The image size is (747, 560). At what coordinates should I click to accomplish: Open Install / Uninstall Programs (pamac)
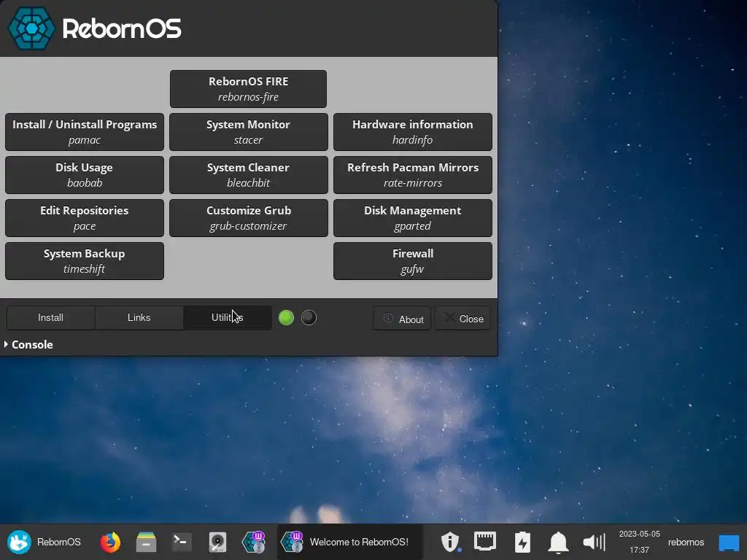pyautogui.click(x=85, y=132)
